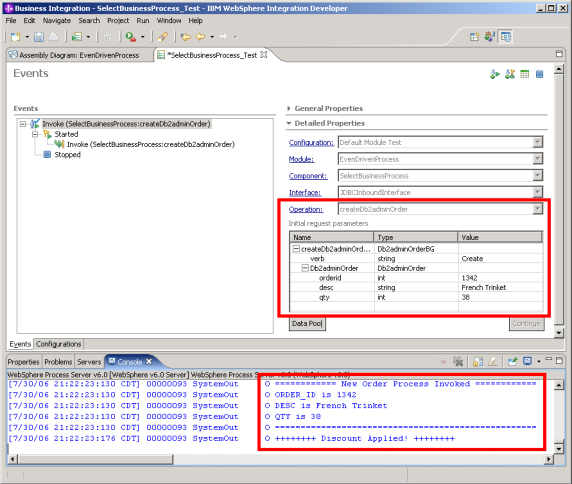This screenshot has height=484, width=572.
Task: Open the Component combo box
Action: coord(537,176)
